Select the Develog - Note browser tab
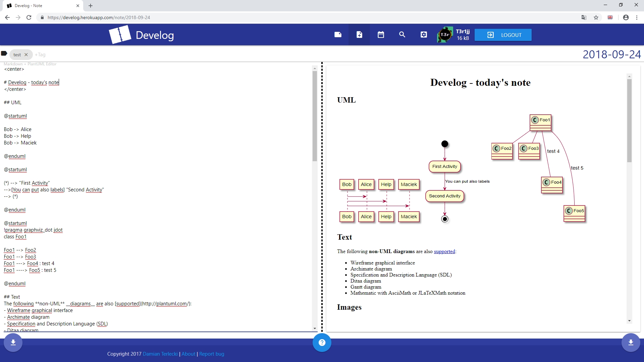 [43, 6]
